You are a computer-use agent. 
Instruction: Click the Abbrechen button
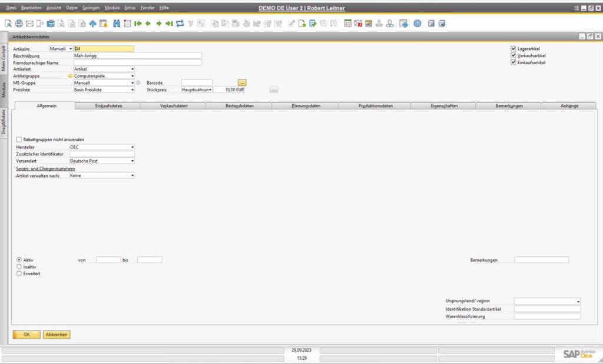pyautogui.click(x=57, y=335)
